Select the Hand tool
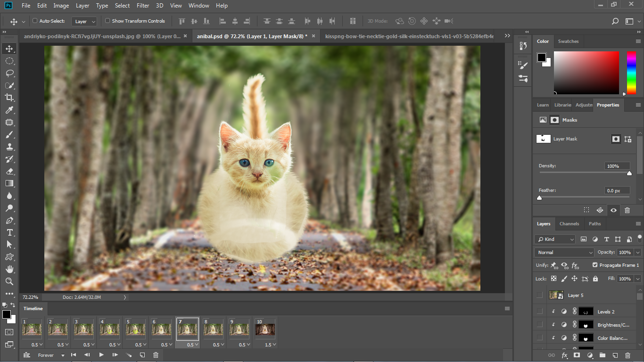The width and height of the screenshot is (644, 362). point(9,269)
